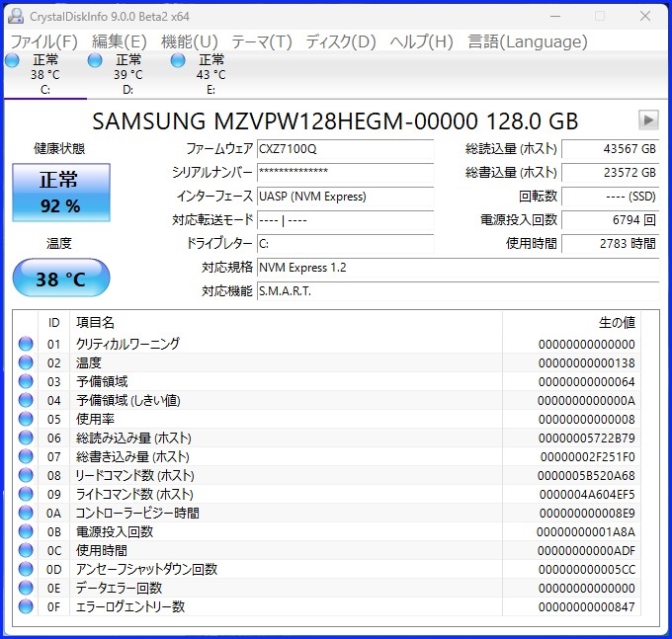
Task: Click the status orb for コントローラービジー時間
Action: tap(26, 513)
